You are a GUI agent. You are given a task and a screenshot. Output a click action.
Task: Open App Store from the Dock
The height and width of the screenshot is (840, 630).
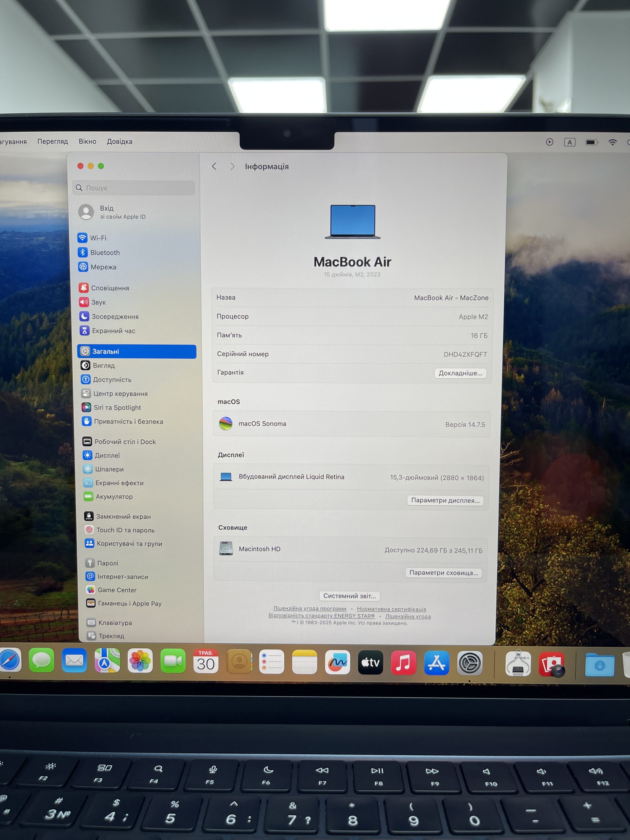(437, 663)
